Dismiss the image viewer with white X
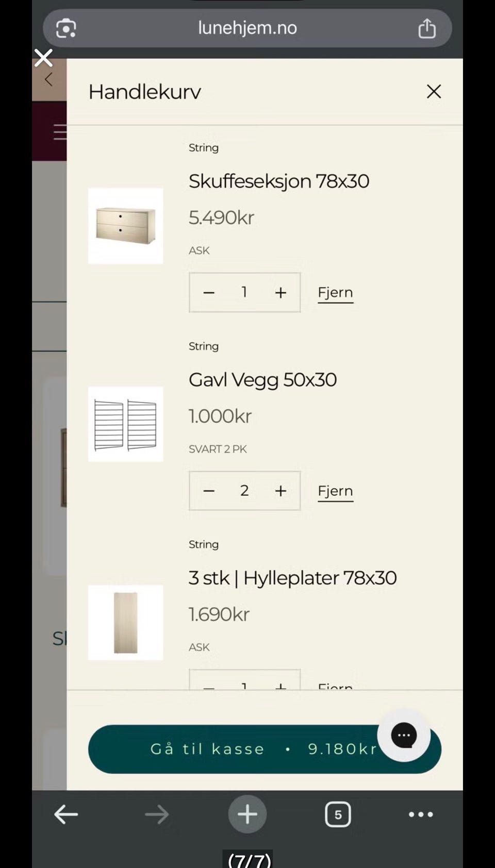This screenshot has height=868, width=495. pyautogui.click(x=43, y=58)
